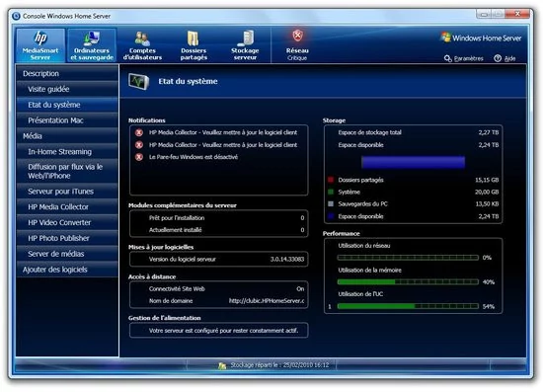This screenshot has width=543, height=392.
Task: Click the Utilisation du réseau meter
Action: [408, 258]
